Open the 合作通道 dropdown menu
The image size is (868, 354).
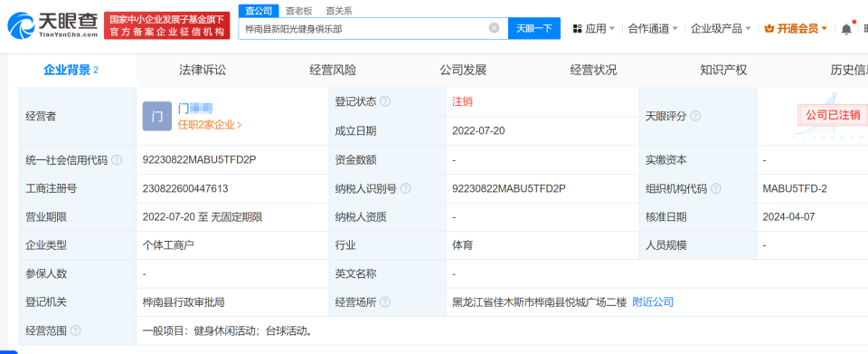(x=653, y=29)
